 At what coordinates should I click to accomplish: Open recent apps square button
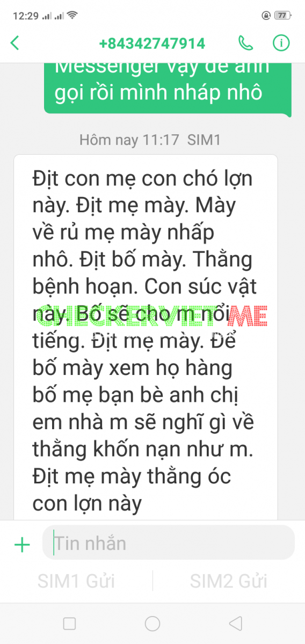[69, 624]
